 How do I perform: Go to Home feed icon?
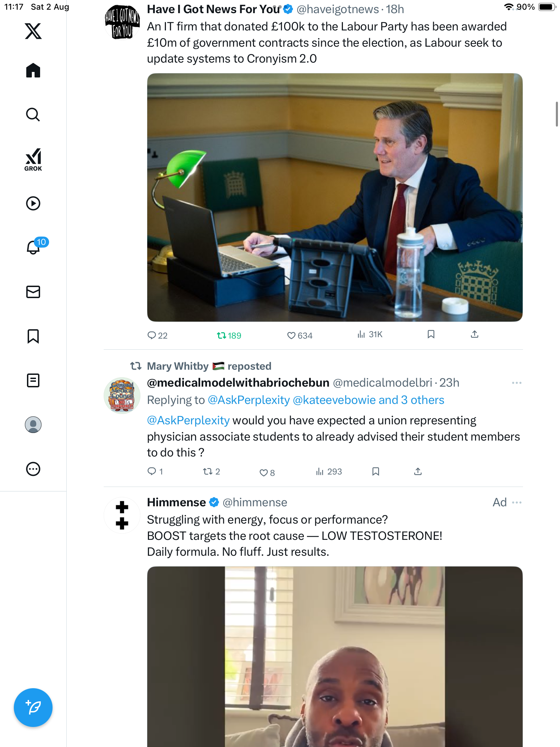coord(33,71)
